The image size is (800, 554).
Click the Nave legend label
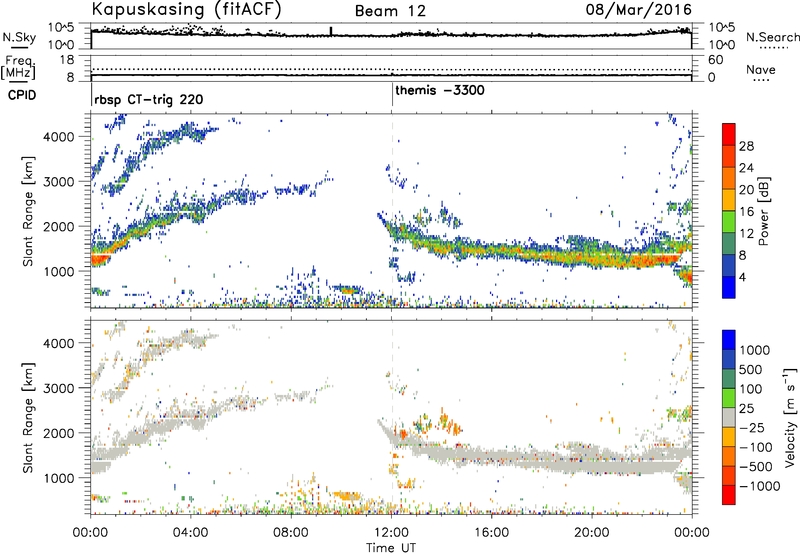(760, 69)
